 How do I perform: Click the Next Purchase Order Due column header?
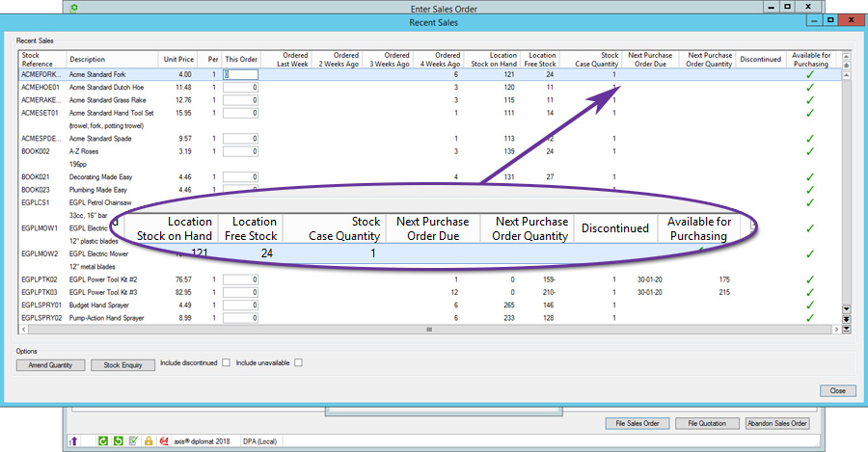650,60
